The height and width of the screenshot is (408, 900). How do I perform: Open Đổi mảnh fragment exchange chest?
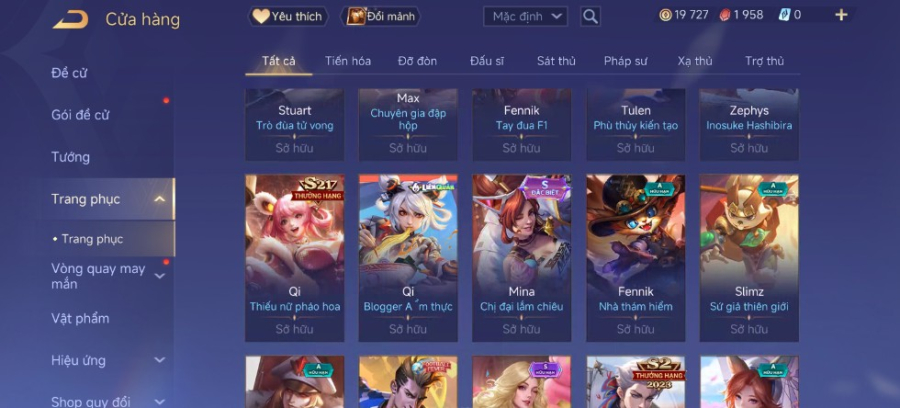pos(381,16)
